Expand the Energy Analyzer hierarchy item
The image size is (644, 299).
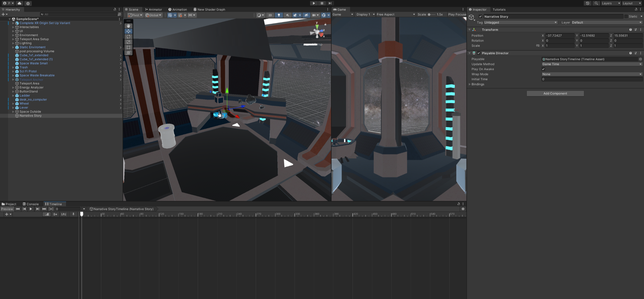[x=13, y=88]
